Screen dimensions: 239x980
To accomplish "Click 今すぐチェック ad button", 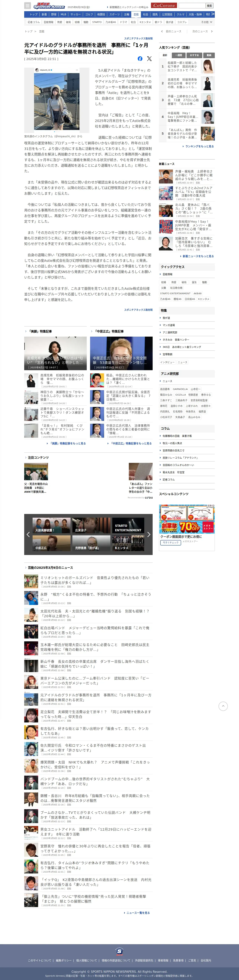I will 170,542.
